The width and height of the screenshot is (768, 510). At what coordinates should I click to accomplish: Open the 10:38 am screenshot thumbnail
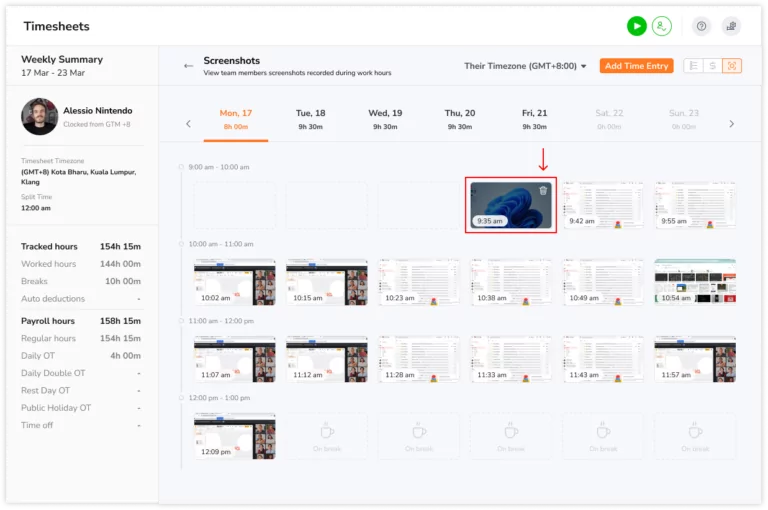click(x=510, y=282)
